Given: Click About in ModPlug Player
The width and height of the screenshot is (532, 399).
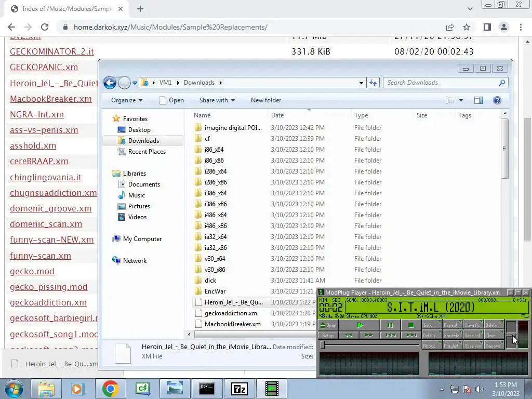Looking at the screenshot, I should 431,345.
